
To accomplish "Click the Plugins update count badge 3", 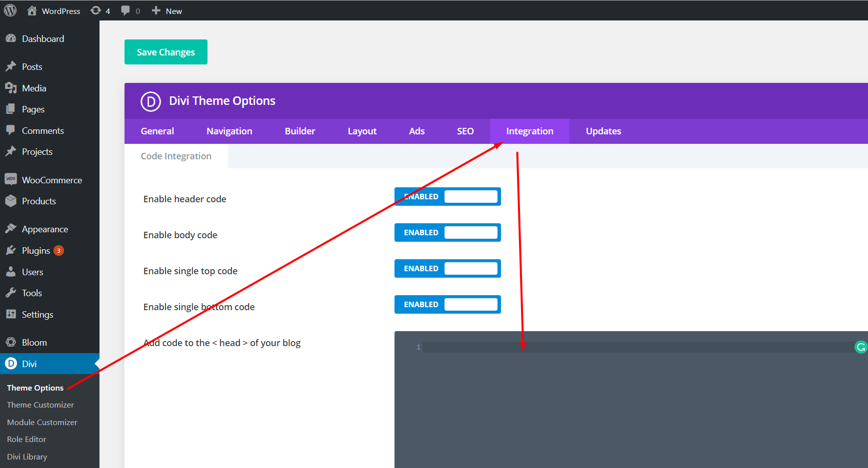I will pos(59,251).
